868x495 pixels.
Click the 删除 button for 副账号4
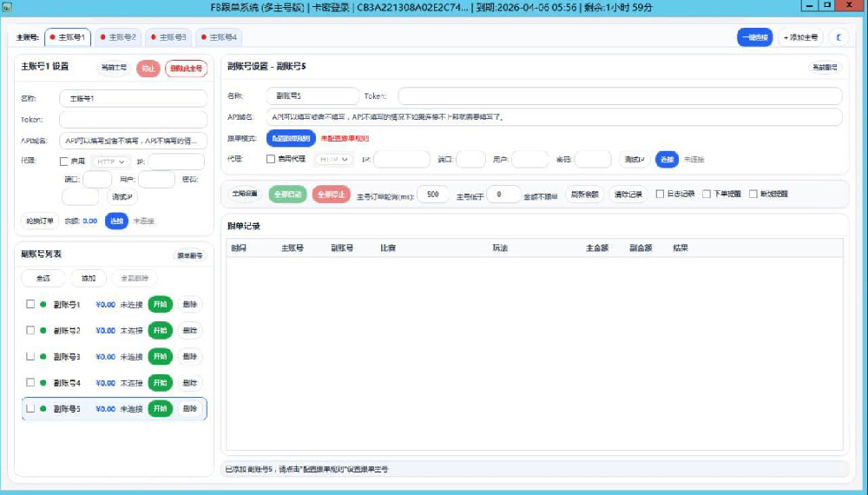(x=190, y=382)
